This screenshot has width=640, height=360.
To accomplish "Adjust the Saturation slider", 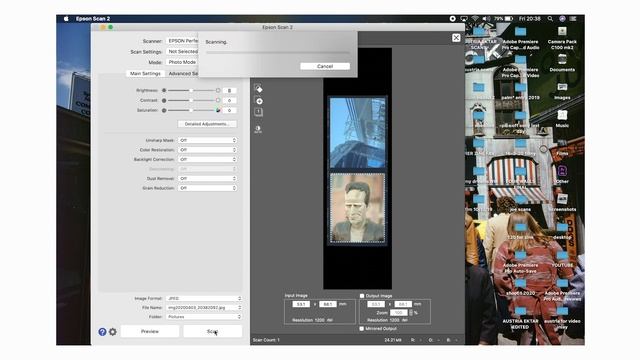I will click(191, 110).
